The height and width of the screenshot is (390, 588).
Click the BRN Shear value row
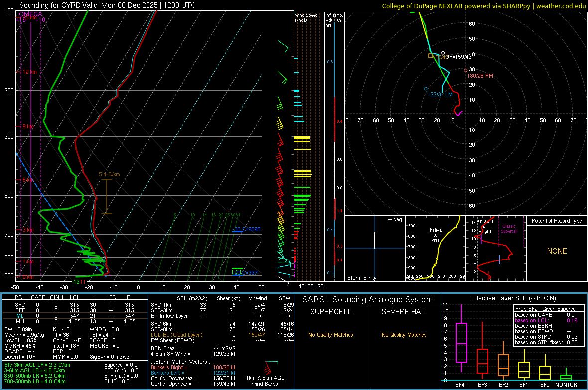click(x=193, y=348)
